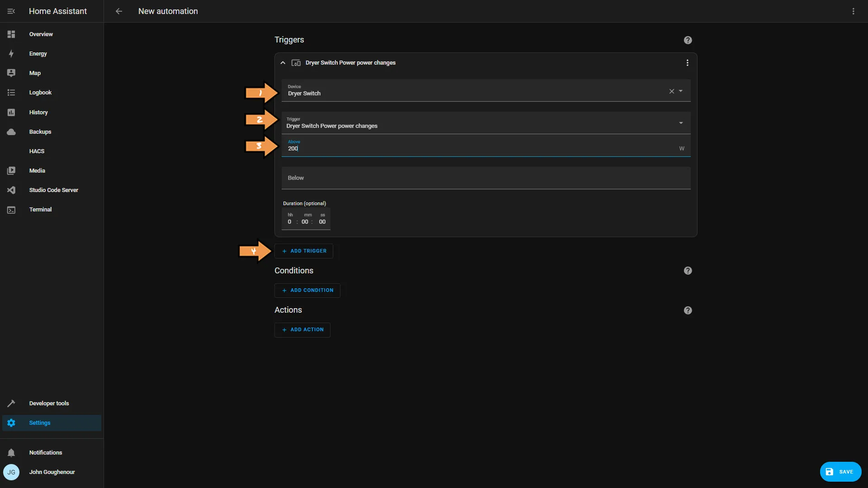Clear the Dryer Switch device selection
Screen dimensions: 868x488
(671, 90)
